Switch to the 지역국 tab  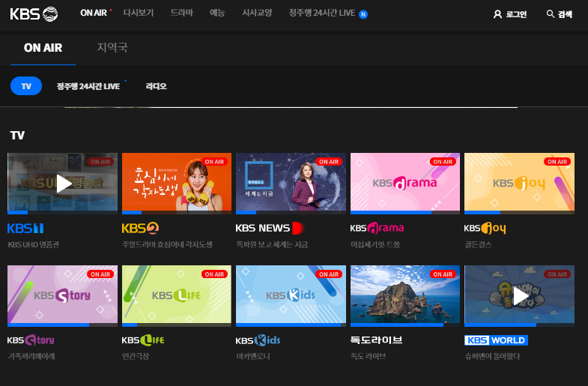[112, 48]
